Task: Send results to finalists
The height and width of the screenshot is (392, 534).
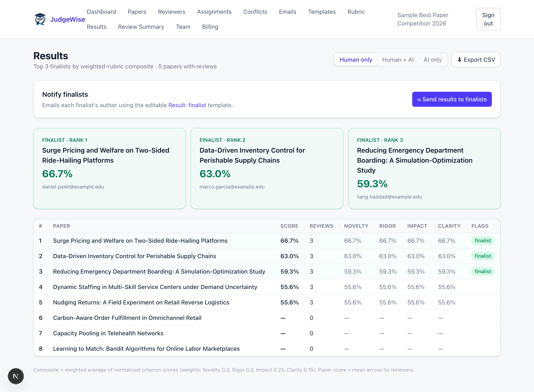Action: coord(452,99)
